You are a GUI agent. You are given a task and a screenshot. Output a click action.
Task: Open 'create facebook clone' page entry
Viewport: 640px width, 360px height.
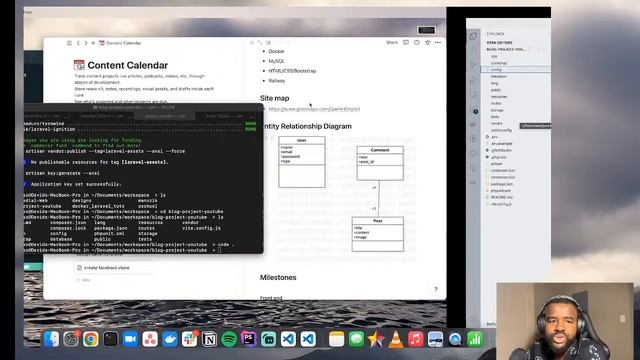coord(103,268)
